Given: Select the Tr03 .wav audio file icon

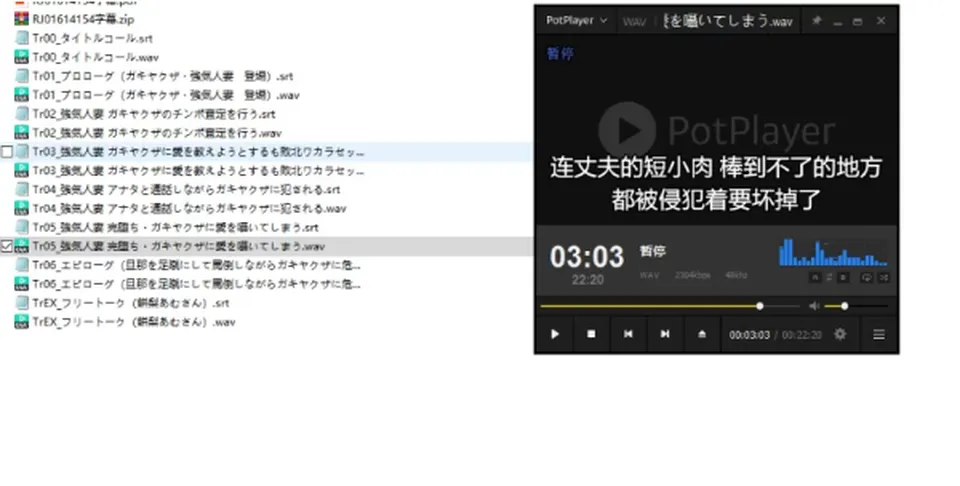Looking at the screenshot, I should tap(21, 171).
